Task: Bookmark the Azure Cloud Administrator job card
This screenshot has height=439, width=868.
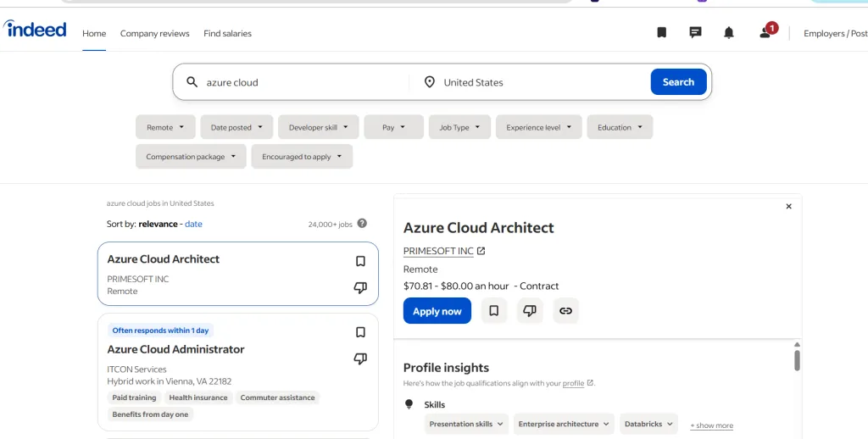Action: pyautogui.click(x=360, y=332)
